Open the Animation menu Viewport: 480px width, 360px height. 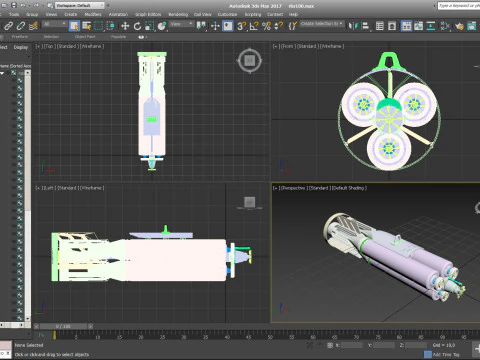coord(118,15)
